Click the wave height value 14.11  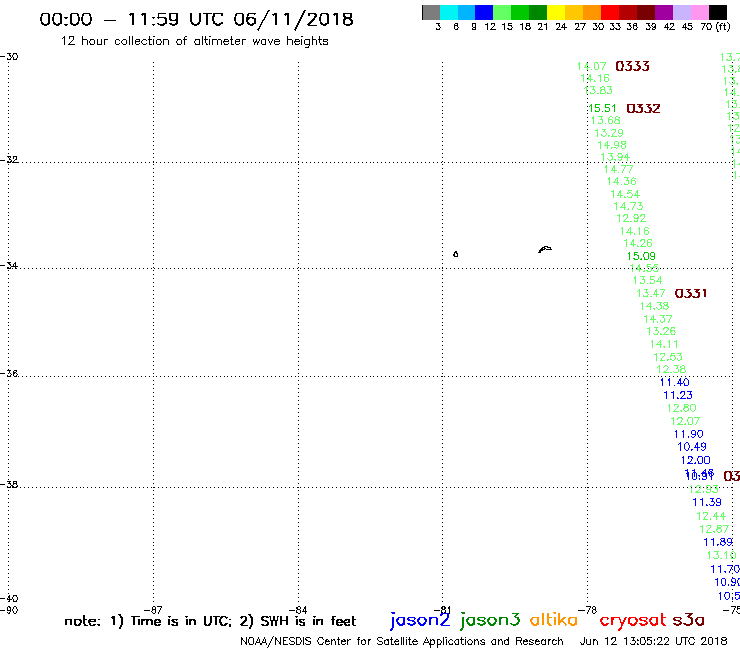point(664,345)
